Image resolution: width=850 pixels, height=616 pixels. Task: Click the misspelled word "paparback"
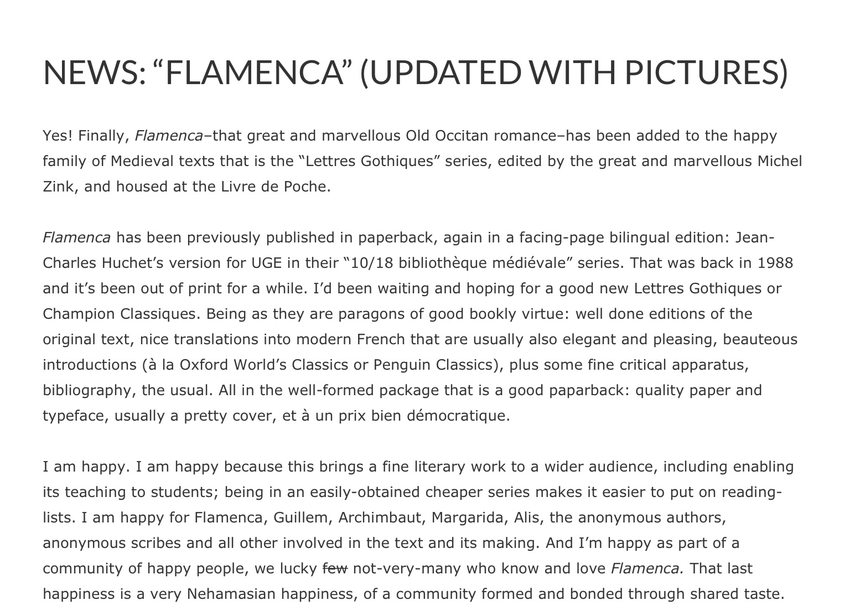587,390
